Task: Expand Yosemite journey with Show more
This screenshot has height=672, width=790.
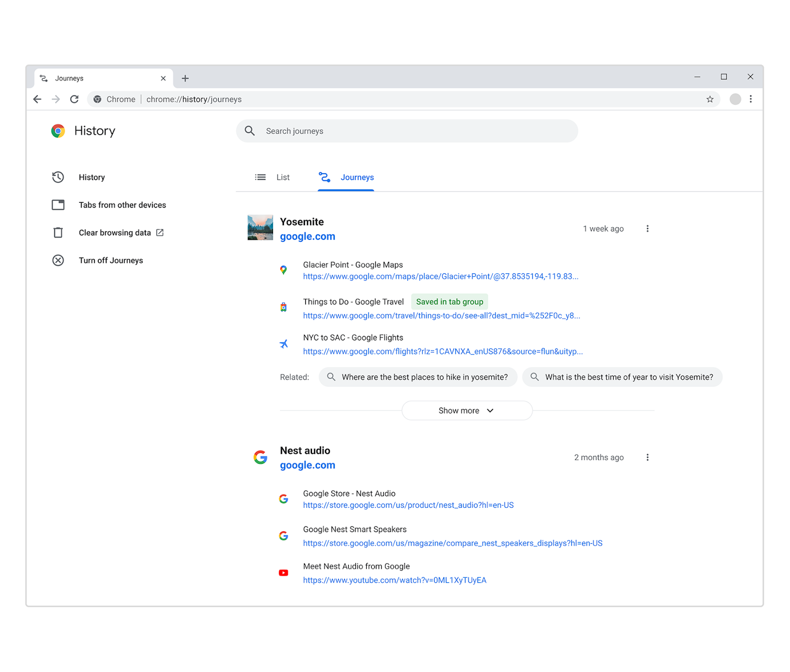Action: click(x=467, y=411)
